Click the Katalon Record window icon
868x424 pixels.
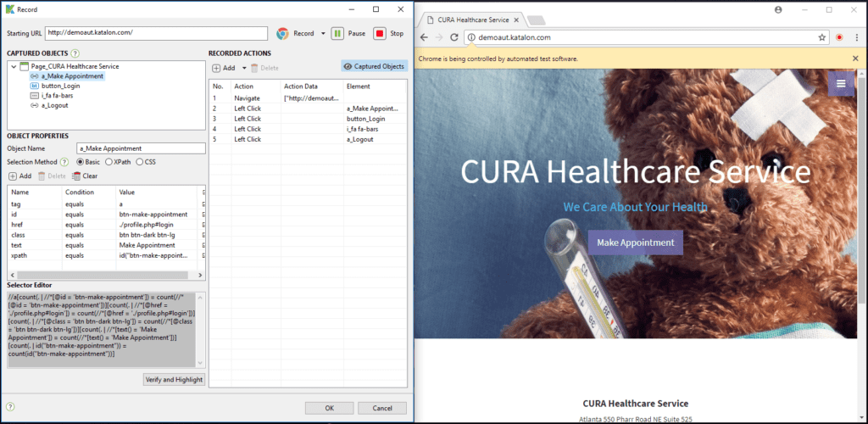[9, 9]
